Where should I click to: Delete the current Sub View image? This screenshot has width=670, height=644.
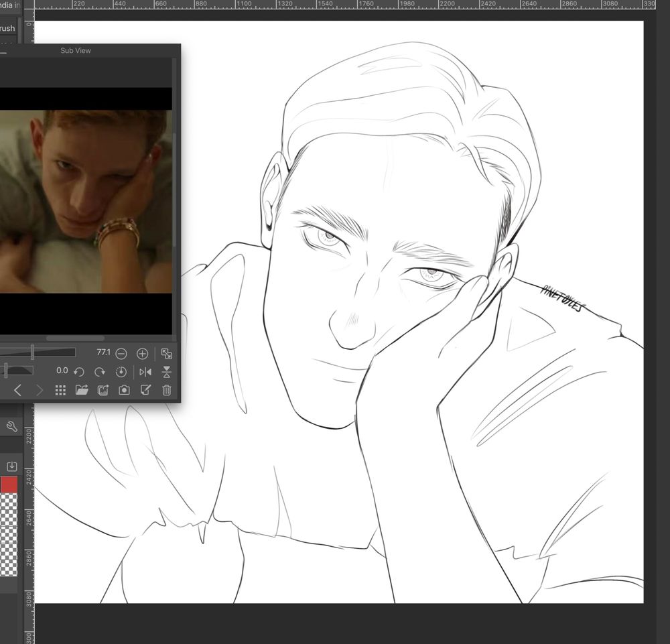point(167,390)
